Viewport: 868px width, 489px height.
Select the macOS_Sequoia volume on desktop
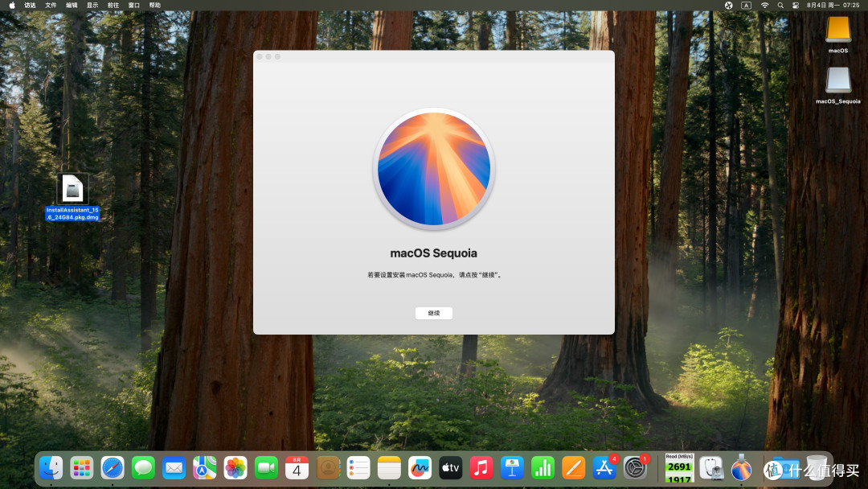[x=838, y=86]
